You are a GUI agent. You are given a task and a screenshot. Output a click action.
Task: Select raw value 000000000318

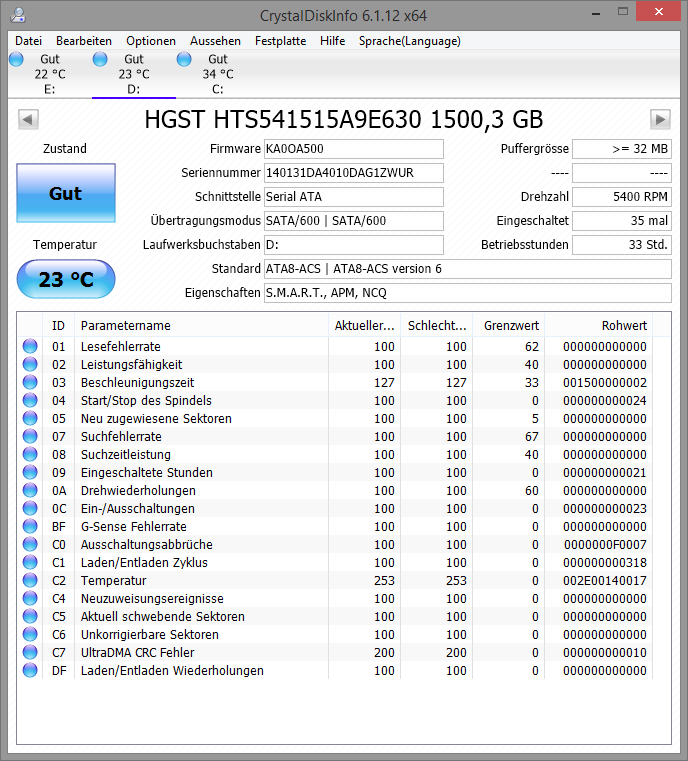point(605,562)
